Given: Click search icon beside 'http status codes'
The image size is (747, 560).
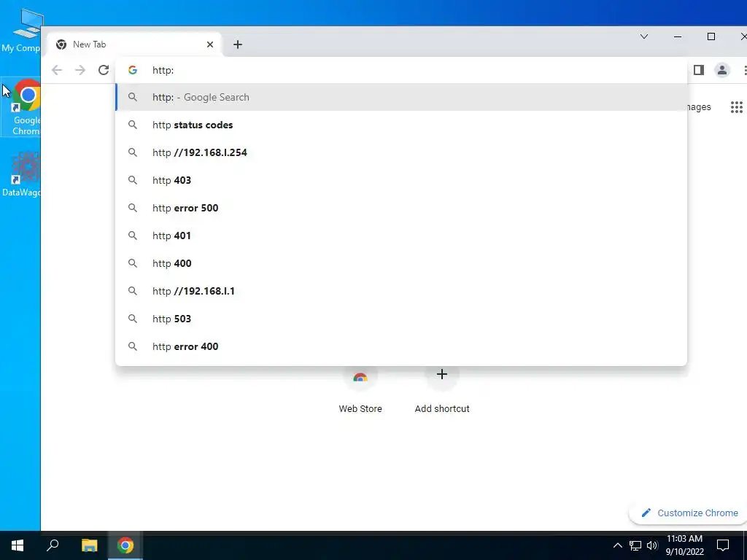Looking at the screenshot, I should pos(133,125).
